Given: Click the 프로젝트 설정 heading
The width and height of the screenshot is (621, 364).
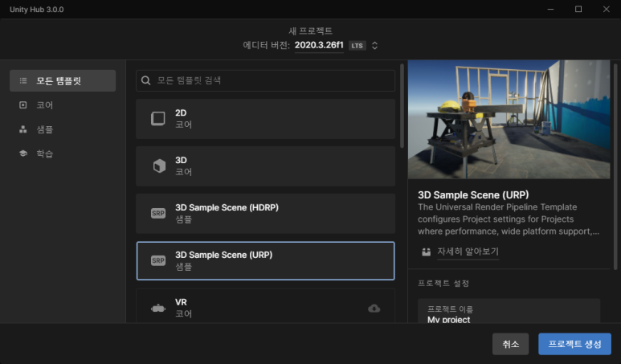Looking at the screenshot, I should [443, 283].
